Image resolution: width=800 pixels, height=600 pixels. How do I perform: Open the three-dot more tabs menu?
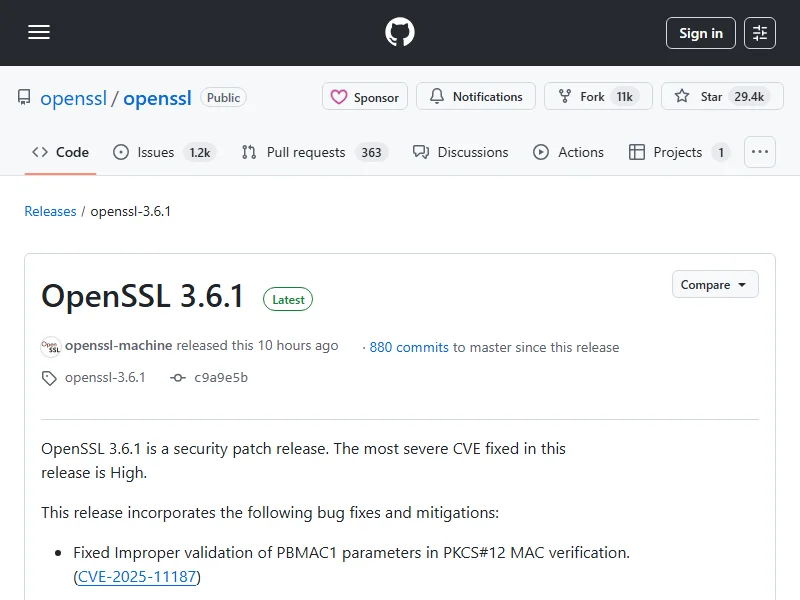pos(760,152)
